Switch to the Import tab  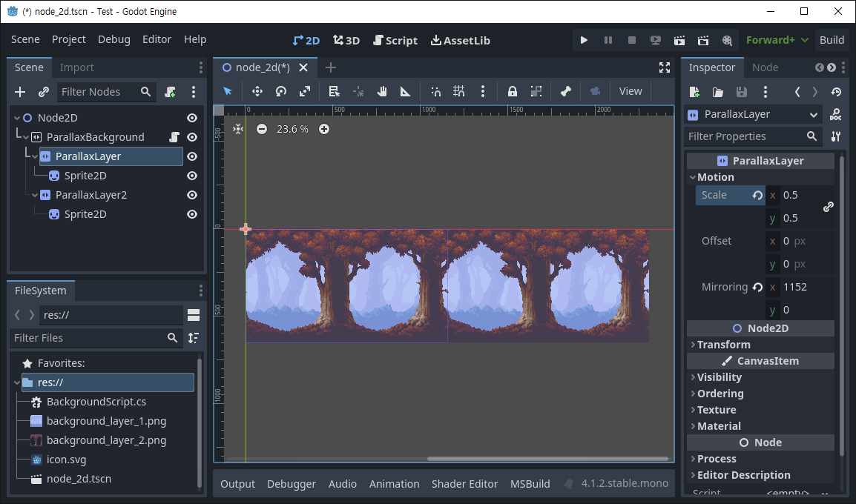click(77, 67)
